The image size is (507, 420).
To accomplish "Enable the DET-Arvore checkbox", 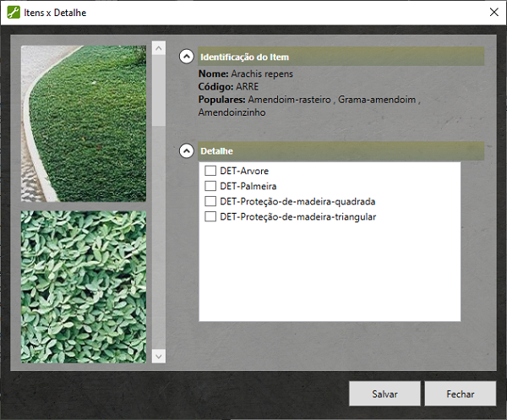I will pos(210,172).
